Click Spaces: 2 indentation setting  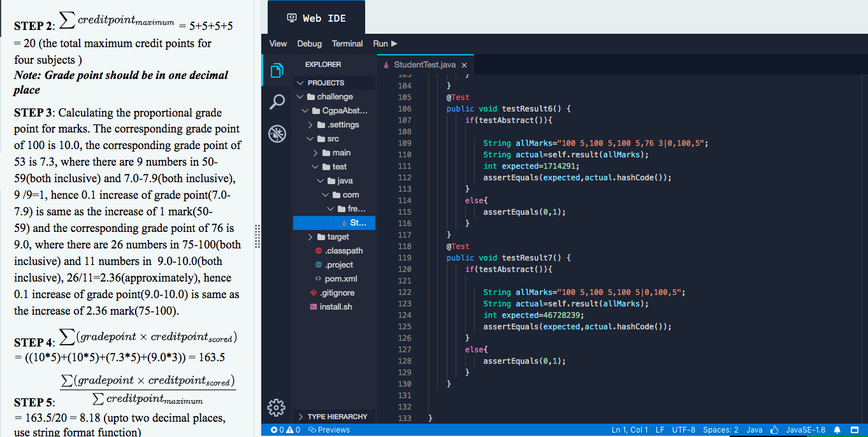(x=720, y=429)
